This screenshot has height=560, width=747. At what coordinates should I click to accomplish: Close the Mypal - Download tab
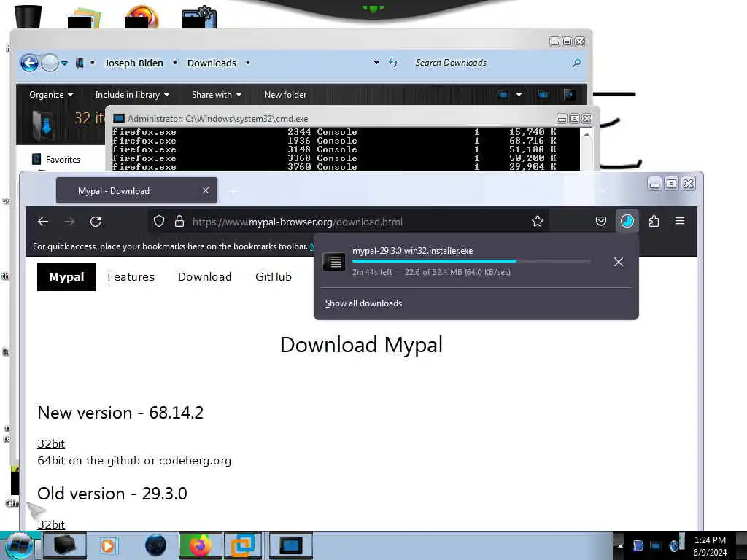click(x=205, y=190)
